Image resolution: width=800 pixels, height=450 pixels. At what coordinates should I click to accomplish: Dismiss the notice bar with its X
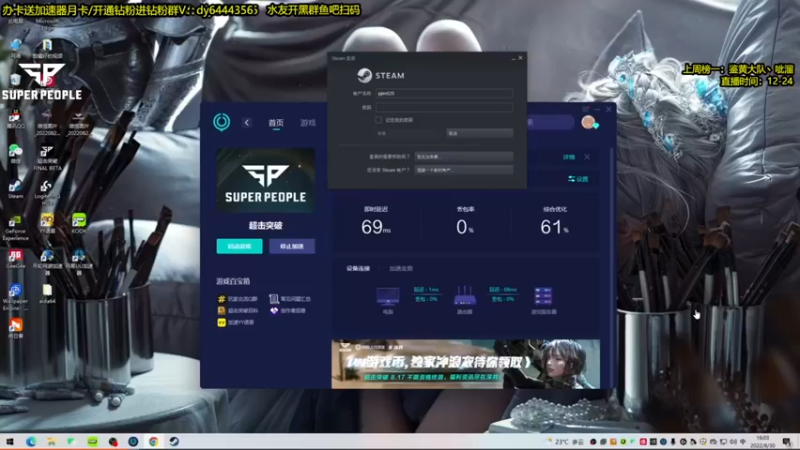tap(587, 157)
